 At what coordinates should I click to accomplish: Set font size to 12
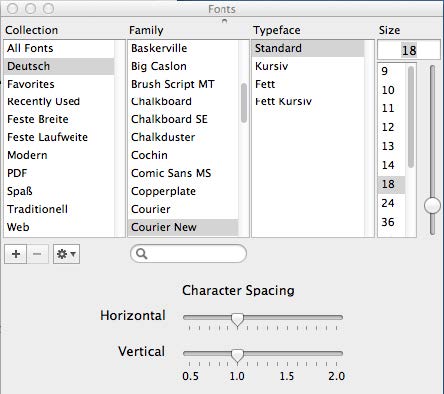pos(391,127)
